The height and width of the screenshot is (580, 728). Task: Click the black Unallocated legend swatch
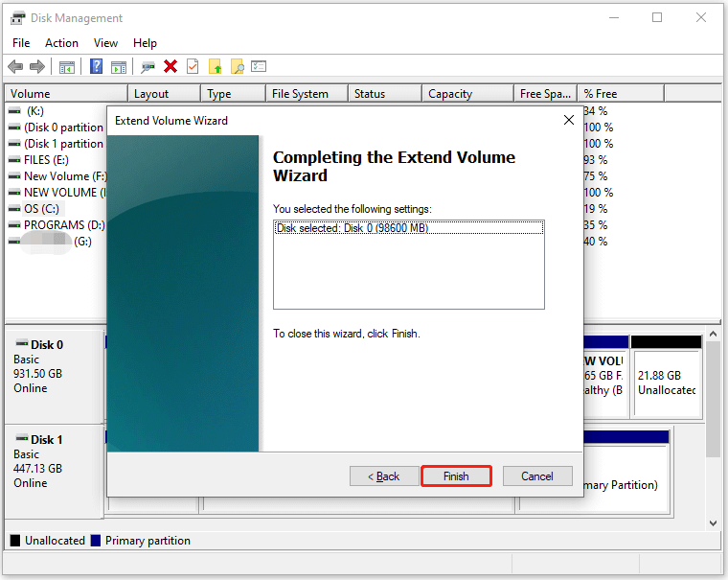point(15,541)
